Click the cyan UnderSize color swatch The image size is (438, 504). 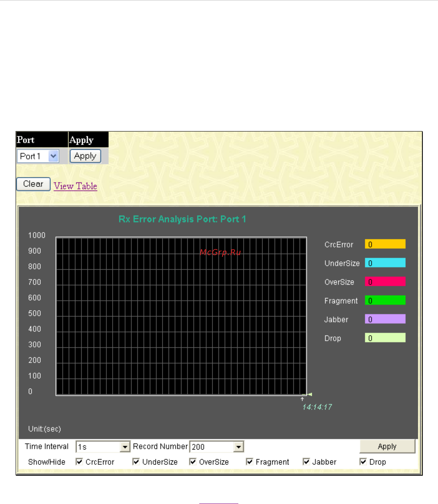coord(385,263)
